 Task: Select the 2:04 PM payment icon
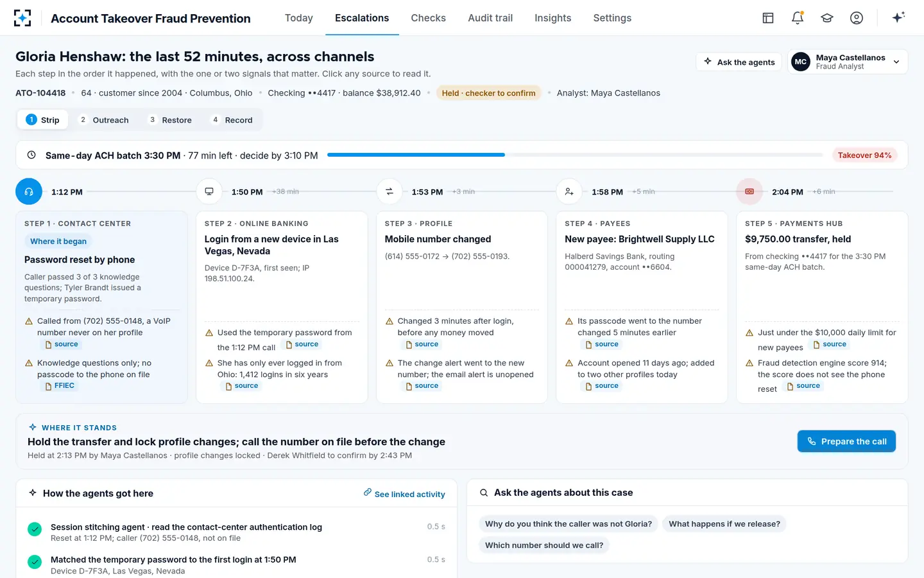[749, 191]
